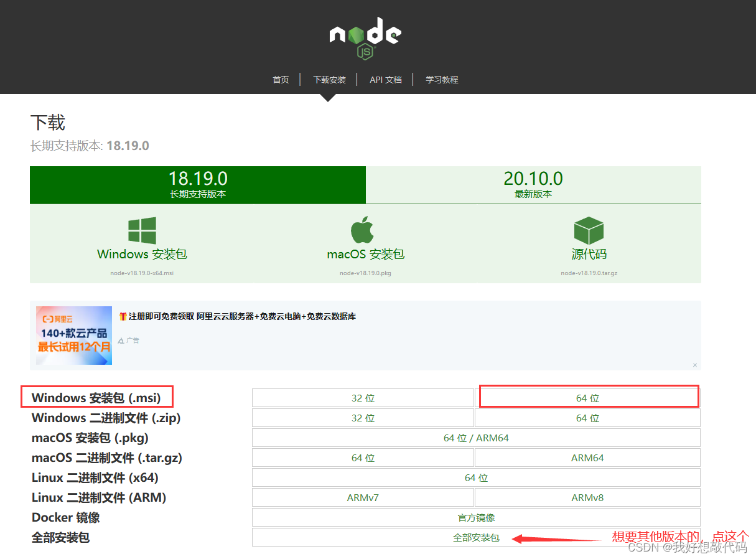Select the 18.19.0 长期支持版本 tab
756x559 pixels.
tap(198, 185)
